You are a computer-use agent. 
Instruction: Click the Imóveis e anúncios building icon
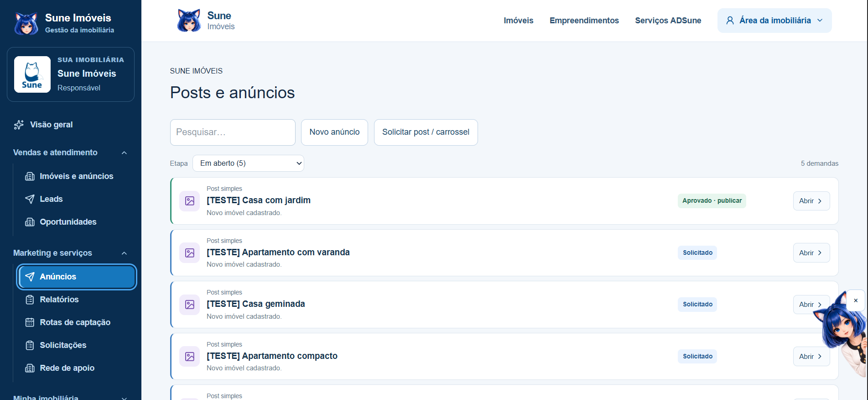(x=30, y=176)
